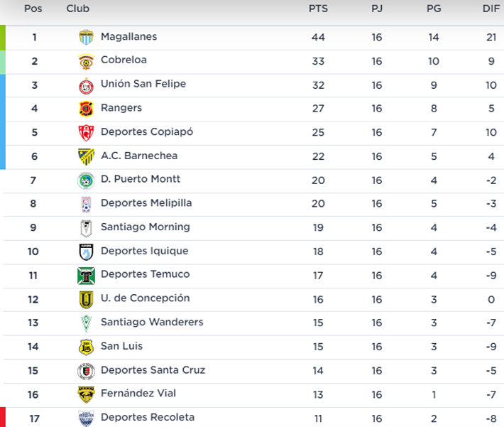Click the green marker beside position 1
Image resolution: width=504 pixels, height=427 pixels.
point(3,38)
